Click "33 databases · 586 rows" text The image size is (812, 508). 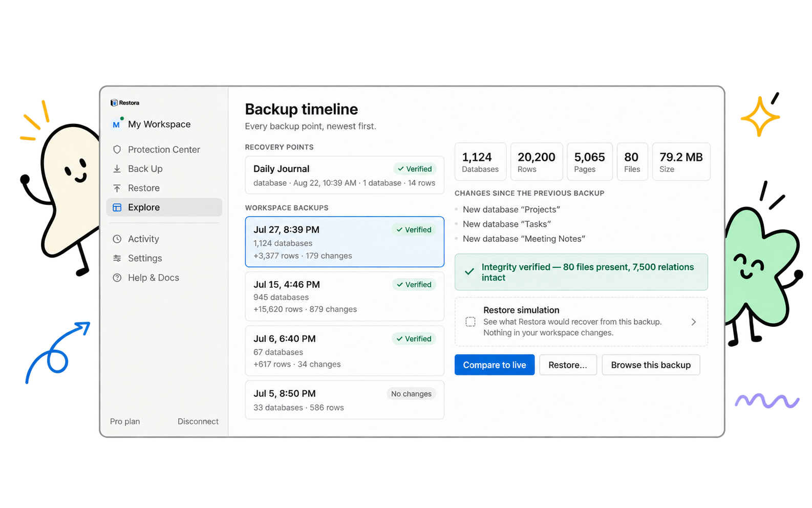(x=298, y=408)
